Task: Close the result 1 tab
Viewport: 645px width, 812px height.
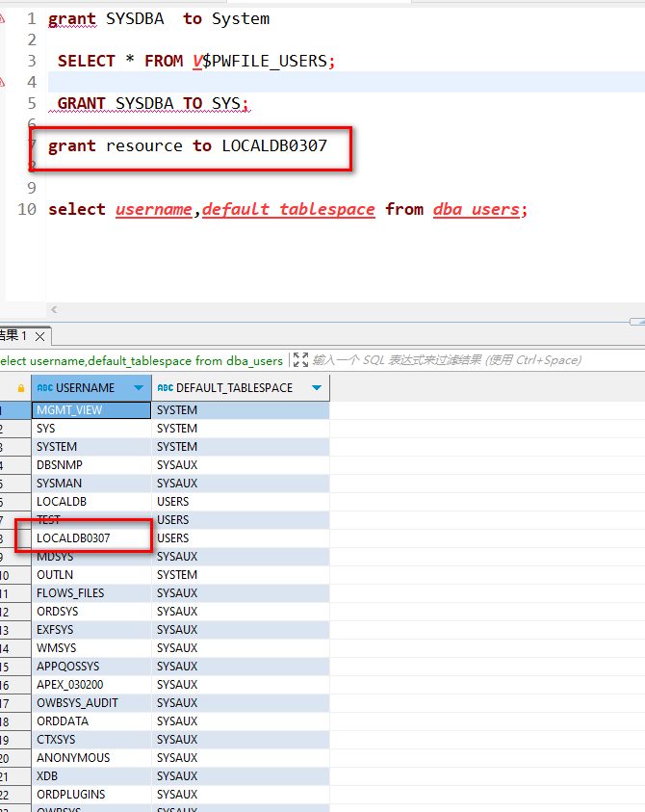Action: [41, 336]
